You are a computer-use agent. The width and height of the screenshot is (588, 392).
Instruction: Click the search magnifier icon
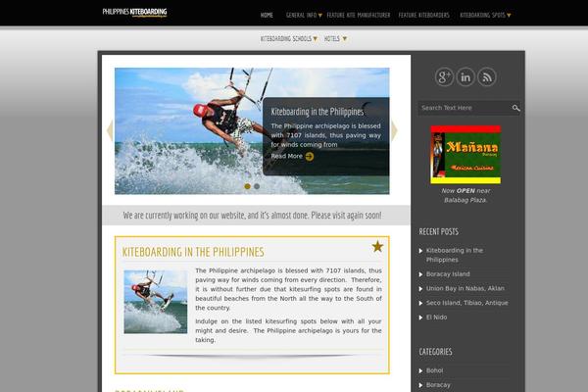point(516,108)
